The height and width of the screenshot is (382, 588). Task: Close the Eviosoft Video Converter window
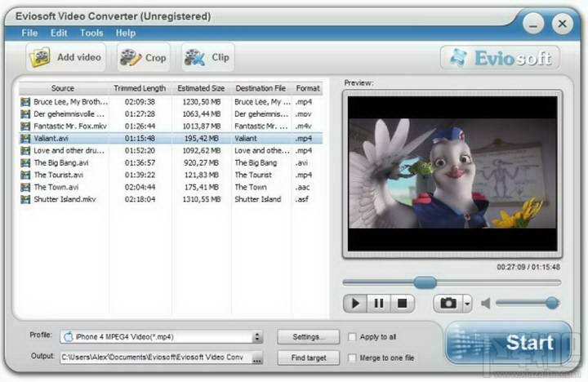[x=562, y=24]
